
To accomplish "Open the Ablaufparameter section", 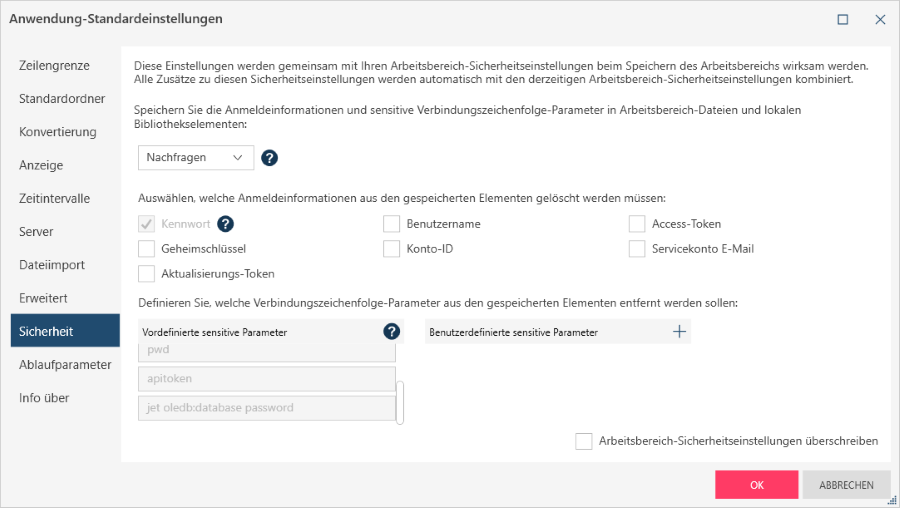I will 65,365.
